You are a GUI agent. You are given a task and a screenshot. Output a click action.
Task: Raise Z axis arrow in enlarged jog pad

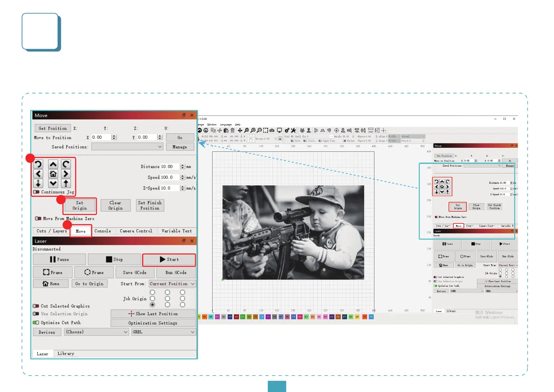point(66,183)
